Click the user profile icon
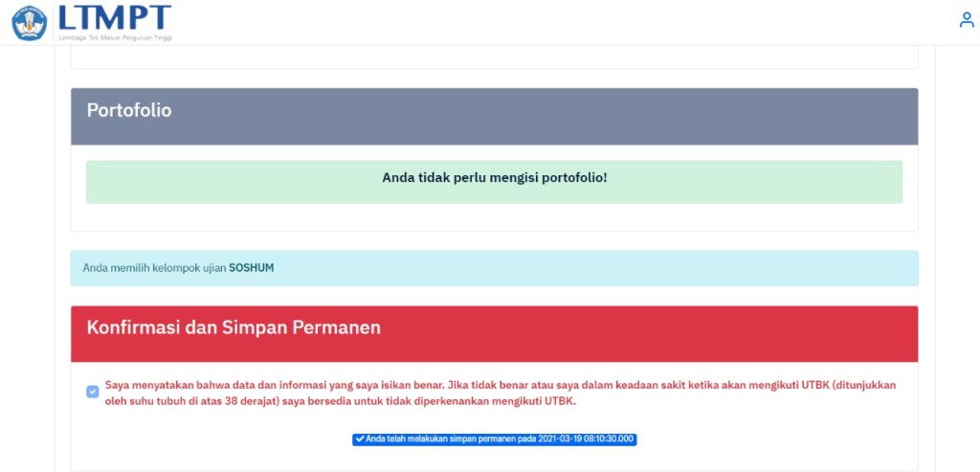The width and height of the screenshot is (980, 472). [966, 20]
